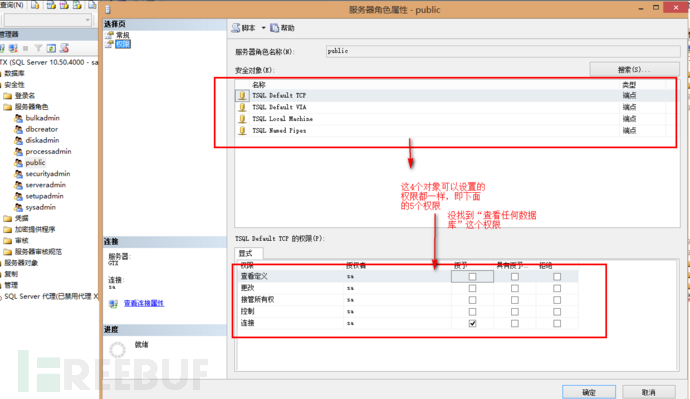Click the Help (帮助) toolbar icon
Image resolution: width=690 pixels, height=399 pixels.
[x=275, y=28]
